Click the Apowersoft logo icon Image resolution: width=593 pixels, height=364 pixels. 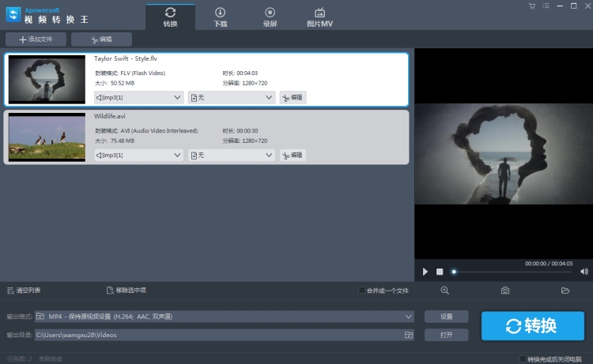[13, 15]
